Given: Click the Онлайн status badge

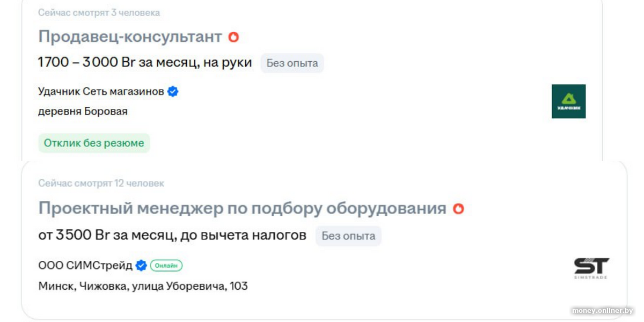Looking at the screenshot, I should coord(166,266).
